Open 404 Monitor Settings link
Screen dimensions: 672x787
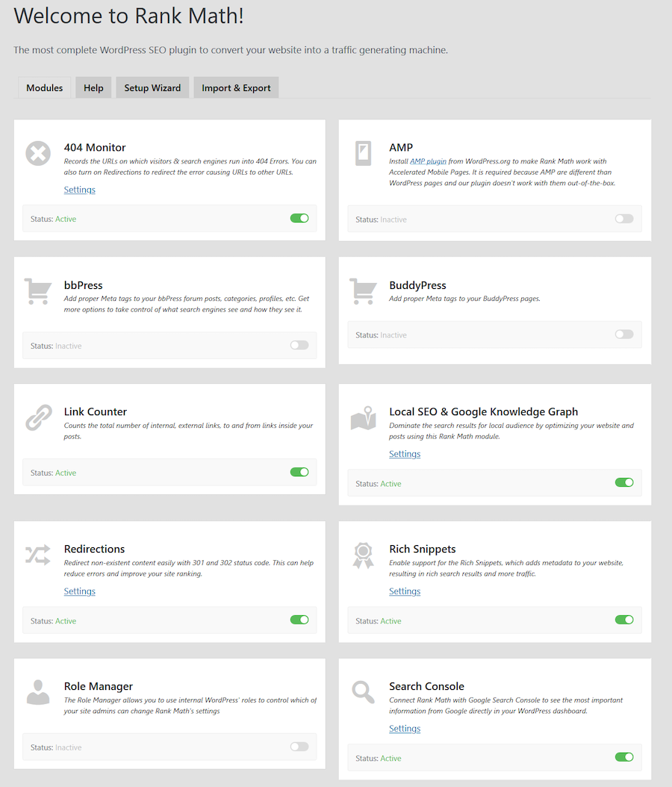coord(79,190)
